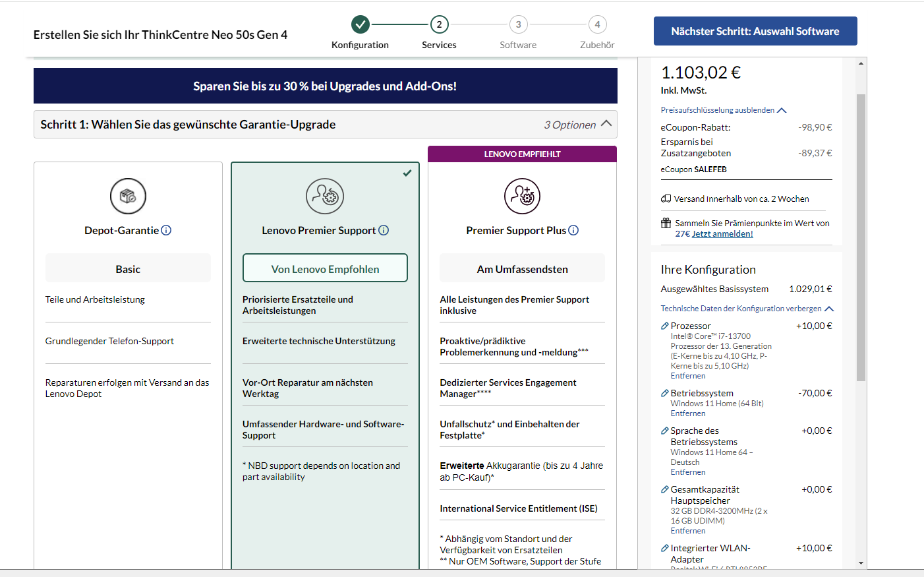Screen dimensions: 924x577
Task: Click Vor-Ort Reparatur am nächsten Werktag
Action: click(x=308, y=388)
